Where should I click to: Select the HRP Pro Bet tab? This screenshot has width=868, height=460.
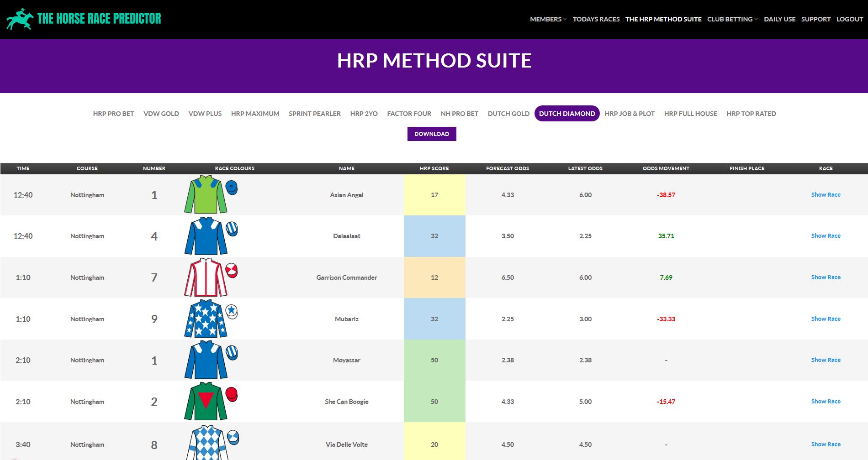pyautogui.click(x=113, y=114)
